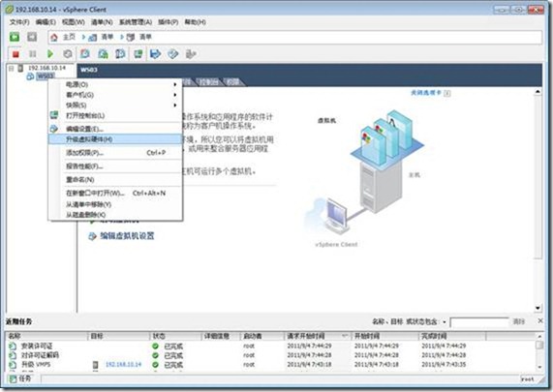The height and width of the screenshot is (392, 553).
Task: Click the 关闭选项卡 link
Action: (x=426, y=93)
